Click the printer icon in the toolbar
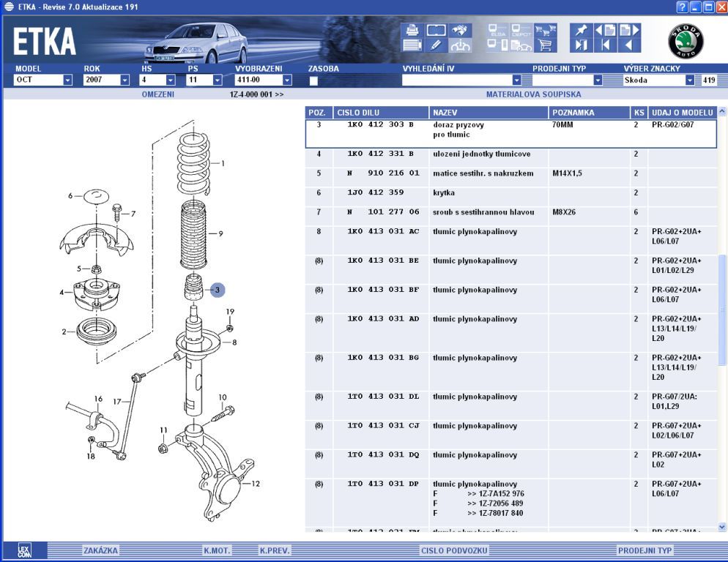The height and width of the screenshot is (562, 728). click(412, 30)
